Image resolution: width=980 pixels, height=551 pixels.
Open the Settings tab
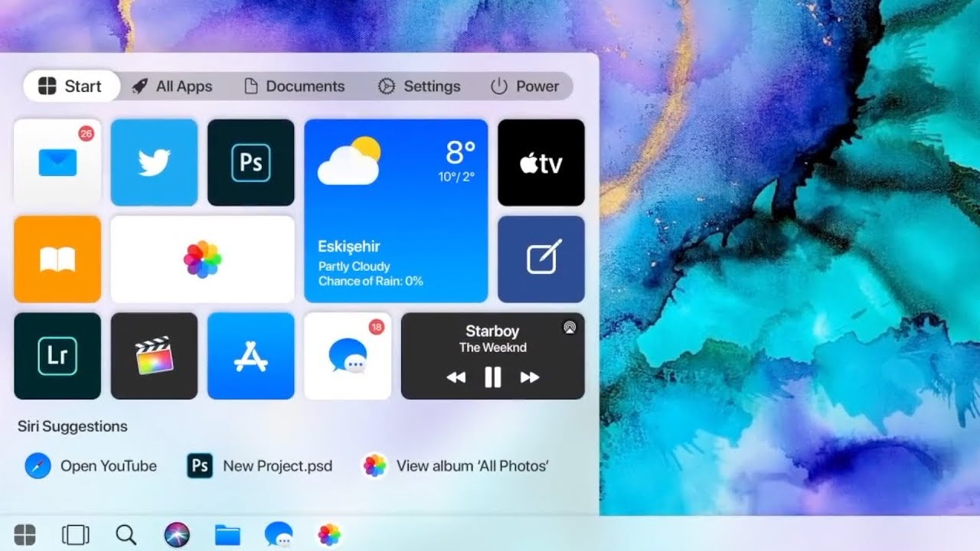pyautogui.click(x=420, y=86)
